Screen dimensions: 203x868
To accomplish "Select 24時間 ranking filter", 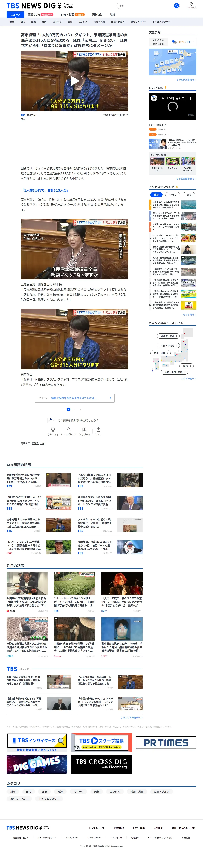I will click(x=172, y=194).
